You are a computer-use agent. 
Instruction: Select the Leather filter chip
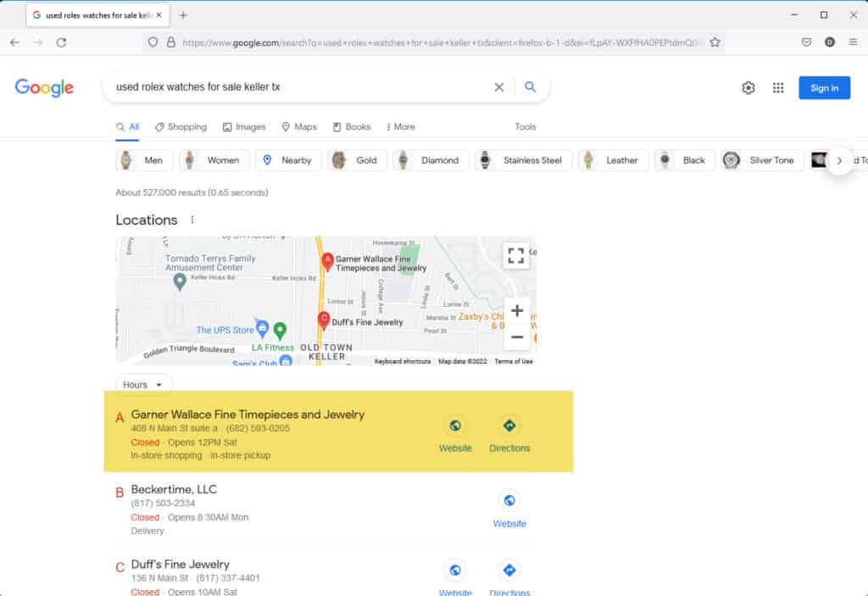click(613, 160)
